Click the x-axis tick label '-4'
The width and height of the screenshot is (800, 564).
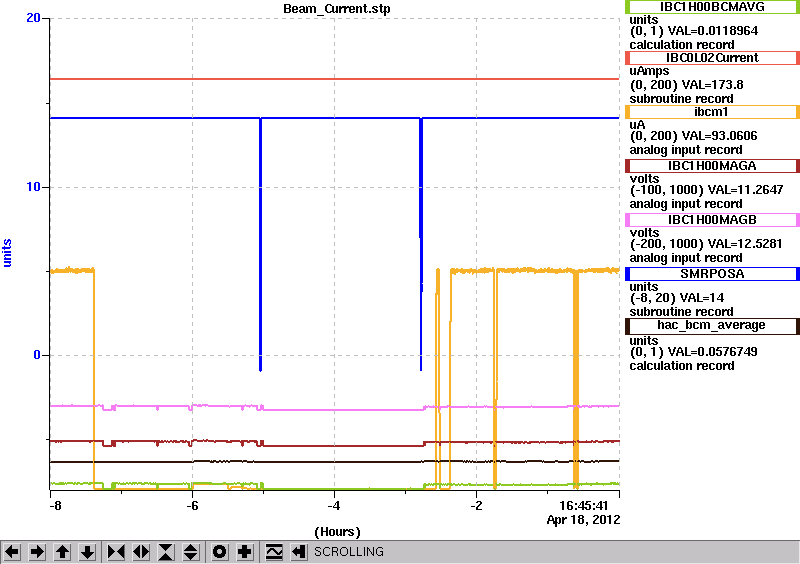coord(334,506)
